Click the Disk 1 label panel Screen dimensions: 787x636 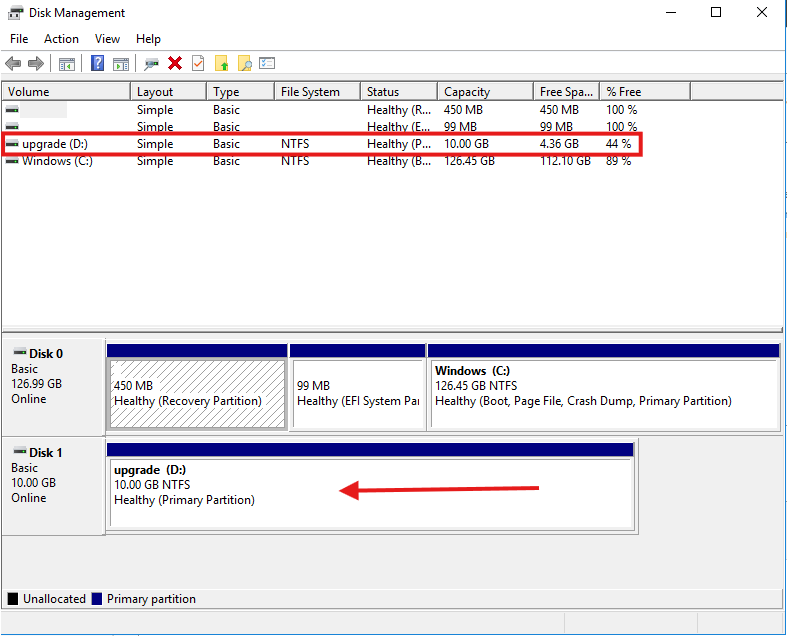pos(53,483)
